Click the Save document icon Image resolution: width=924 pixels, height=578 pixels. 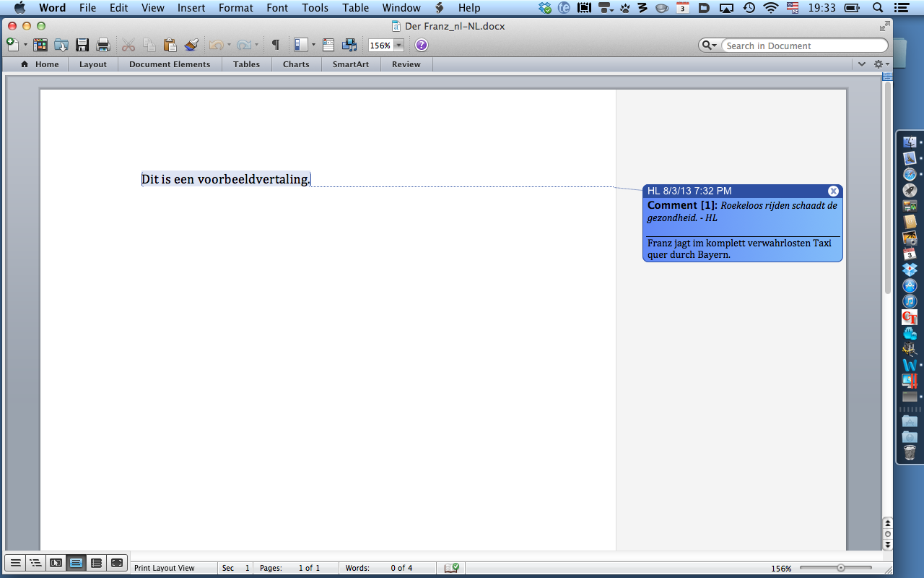pyautogui.click(x=82, y=45)
